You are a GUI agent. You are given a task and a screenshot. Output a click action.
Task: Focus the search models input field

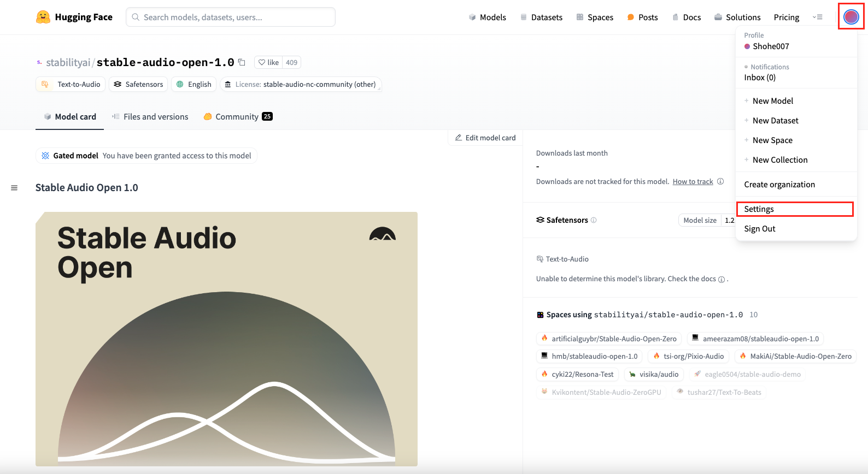click(231, 17)
